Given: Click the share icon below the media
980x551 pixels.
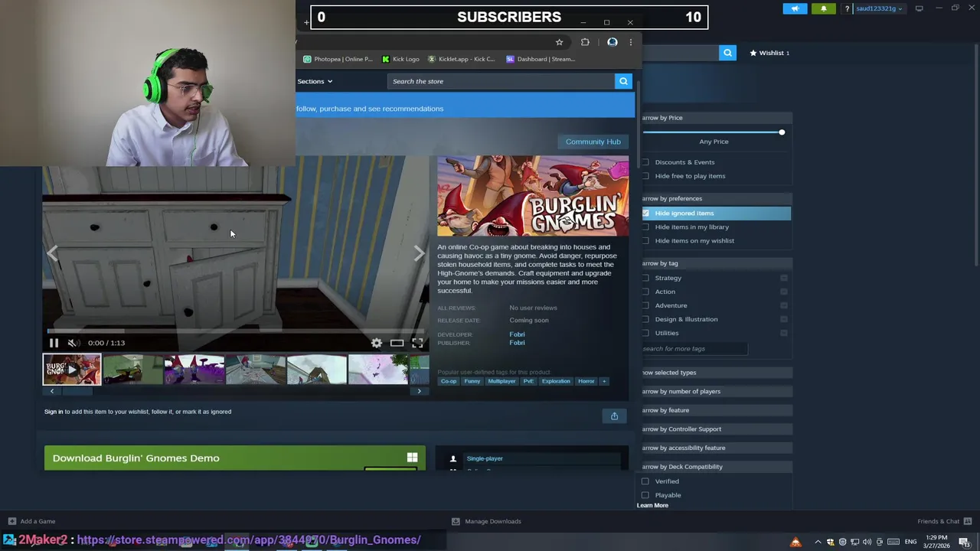Looking at the screenshot, I should click(x=614, y=416).
